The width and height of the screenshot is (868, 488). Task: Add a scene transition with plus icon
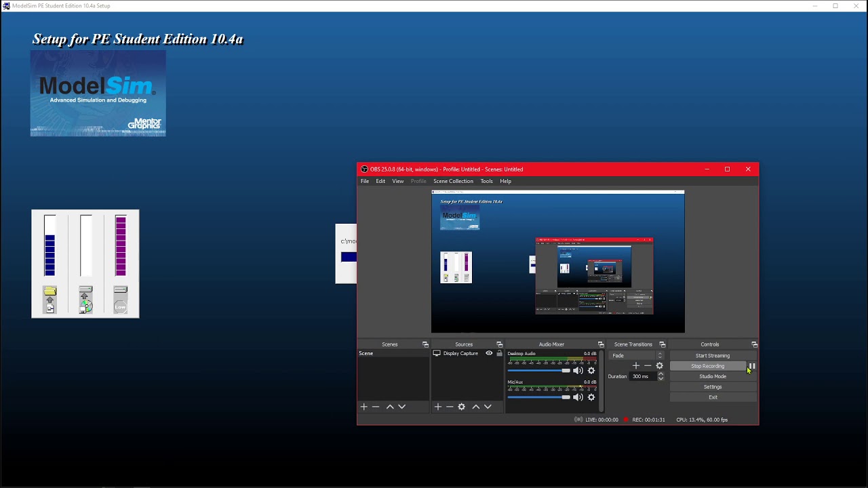pyautogui.click(x=635, y=366)
